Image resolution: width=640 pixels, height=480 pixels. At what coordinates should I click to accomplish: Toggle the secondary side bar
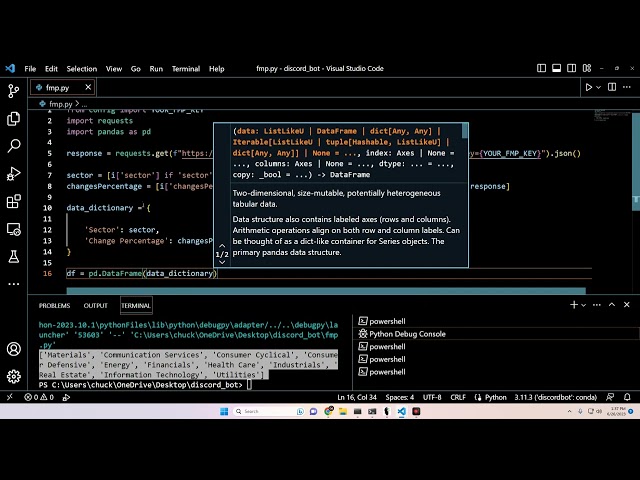click(x=571, y=68)
